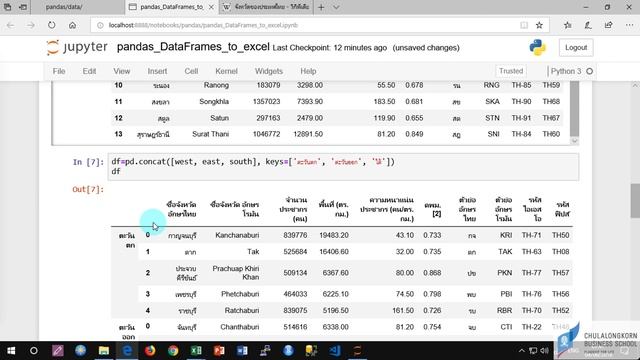Click into the In [7] code cell
The height and width of the screenshot is (360, 640).
[343, 167]
